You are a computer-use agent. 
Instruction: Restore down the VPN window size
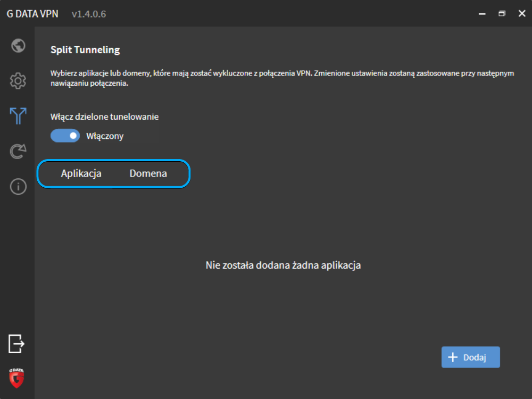[502, 13]
